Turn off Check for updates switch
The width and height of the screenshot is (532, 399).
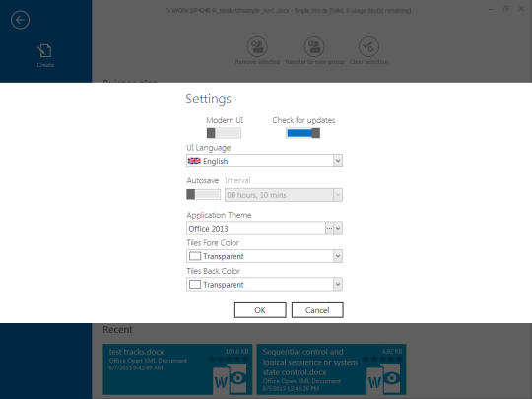click(303, 133)
